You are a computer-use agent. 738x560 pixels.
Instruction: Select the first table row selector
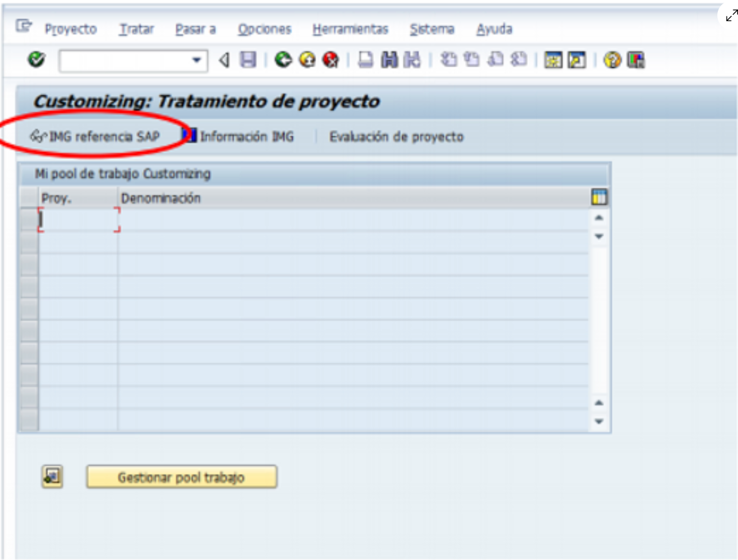tap(29, 220)
